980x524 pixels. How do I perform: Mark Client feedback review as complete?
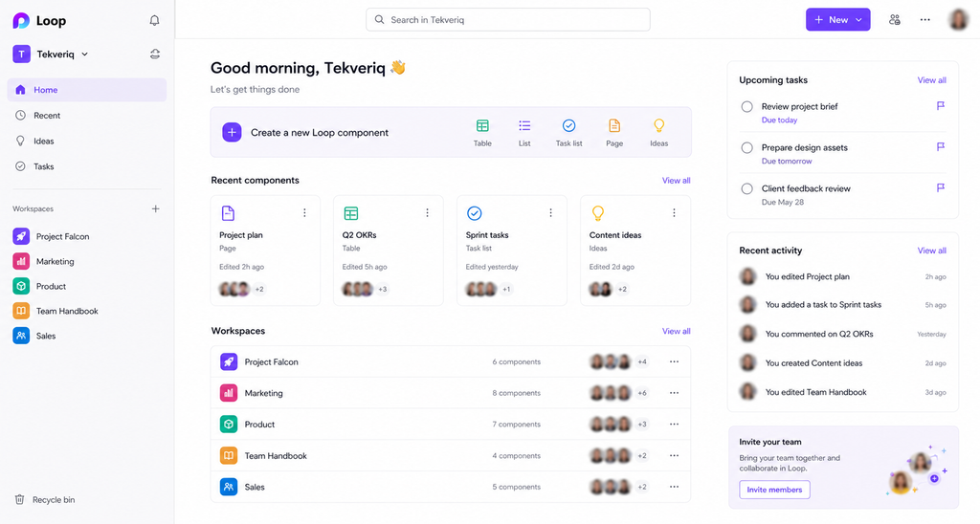746,188
